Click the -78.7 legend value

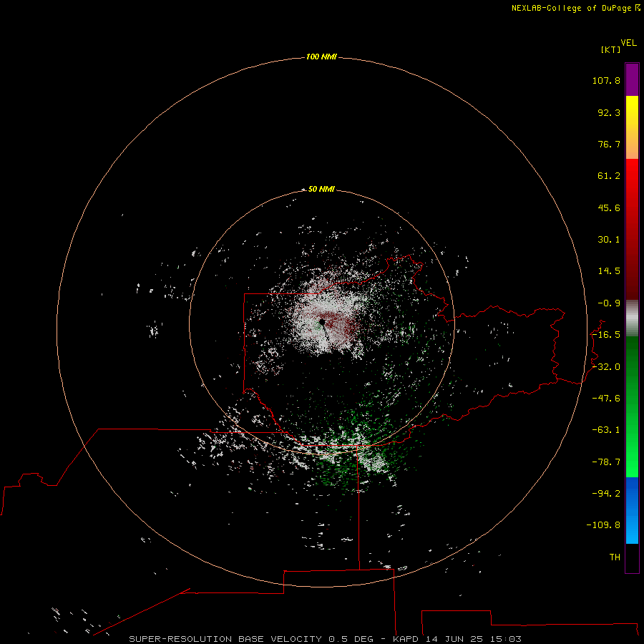click(606, 462)
